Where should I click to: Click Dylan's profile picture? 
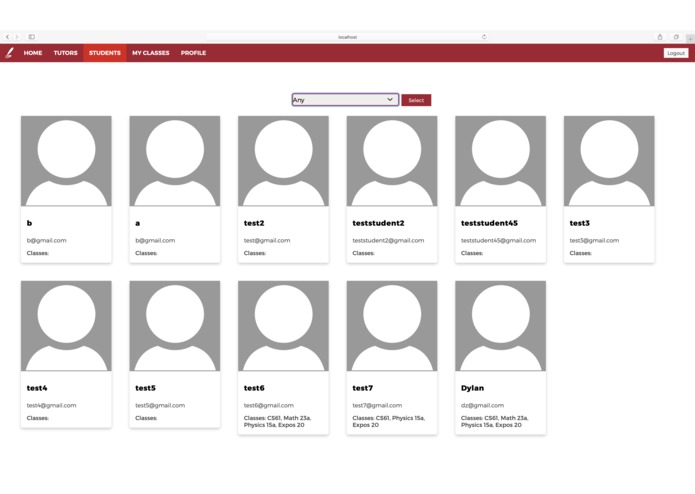[x=500, y=326]
